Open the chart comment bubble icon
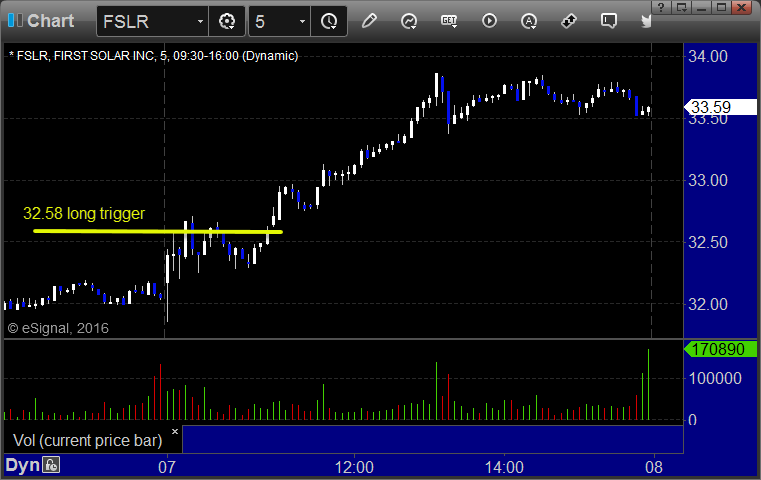 tap(609, 21)
